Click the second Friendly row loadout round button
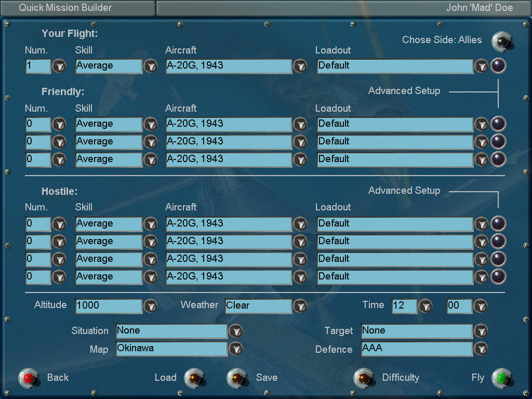Screen dimensions: 532x399 498,142
